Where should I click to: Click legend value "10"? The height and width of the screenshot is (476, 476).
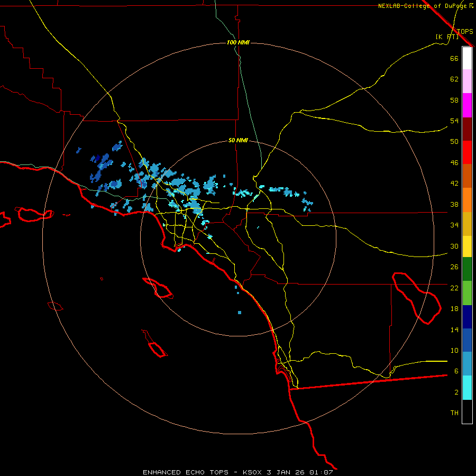point(454,350)
